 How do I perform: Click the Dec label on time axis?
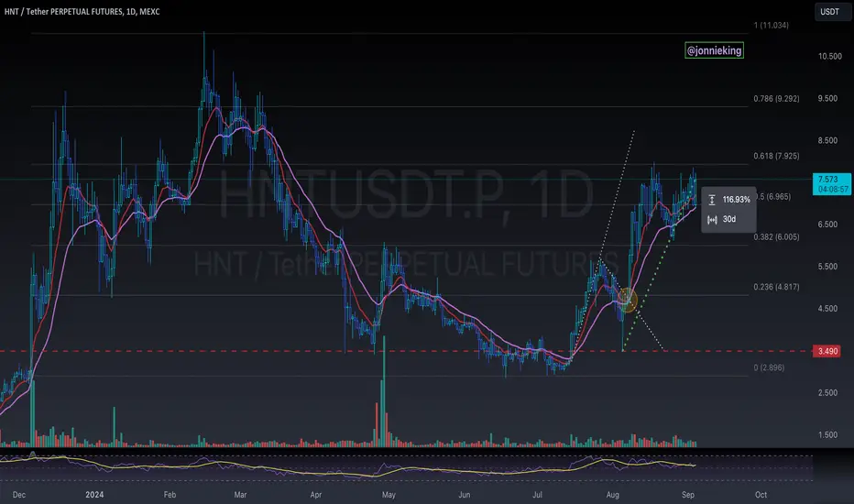pos(19,495)
